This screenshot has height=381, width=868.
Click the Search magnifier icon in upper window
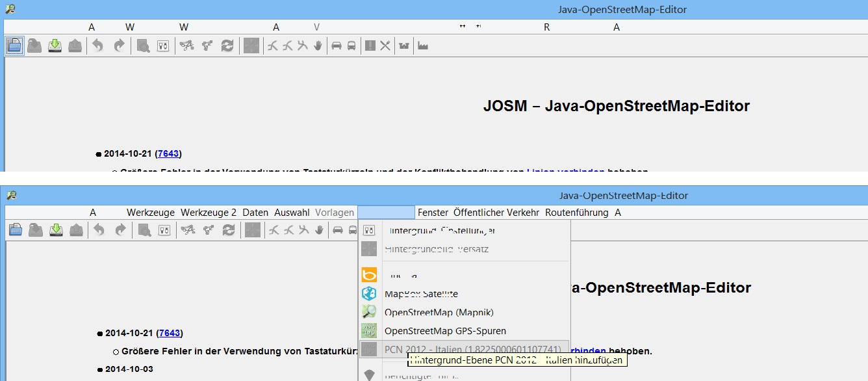point(144,46)
